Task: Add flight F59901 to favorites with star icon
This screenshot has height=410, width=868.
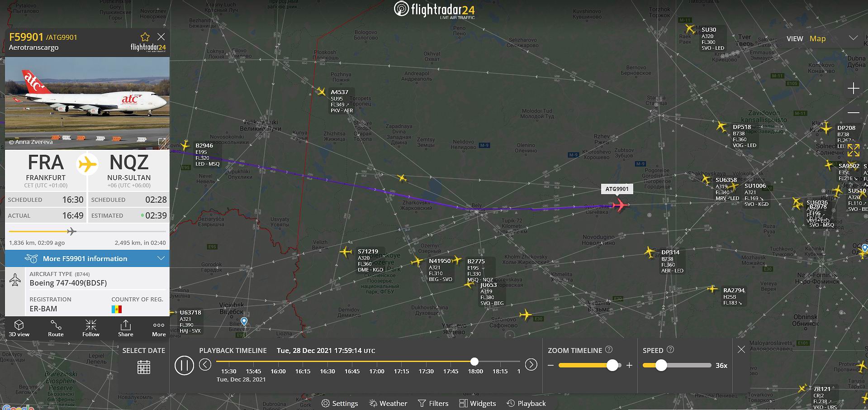Action: click(145, 37)
